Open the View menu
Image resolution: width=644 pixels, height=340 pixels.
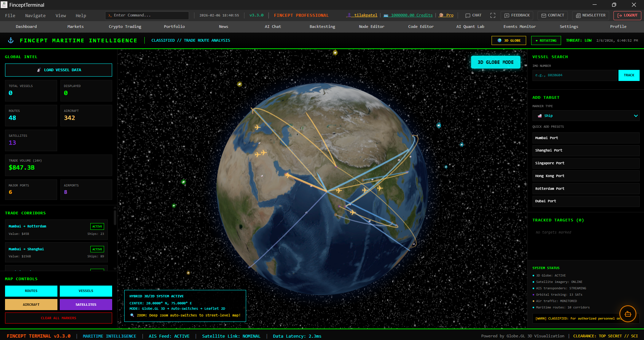(x=60, y=15)
